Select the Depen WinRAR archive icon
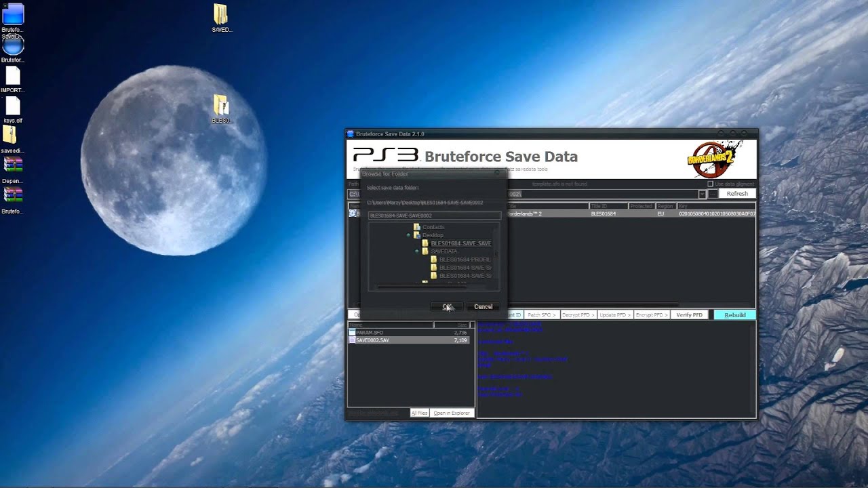Viewport: 868px width, 488px height. (13, 166)
